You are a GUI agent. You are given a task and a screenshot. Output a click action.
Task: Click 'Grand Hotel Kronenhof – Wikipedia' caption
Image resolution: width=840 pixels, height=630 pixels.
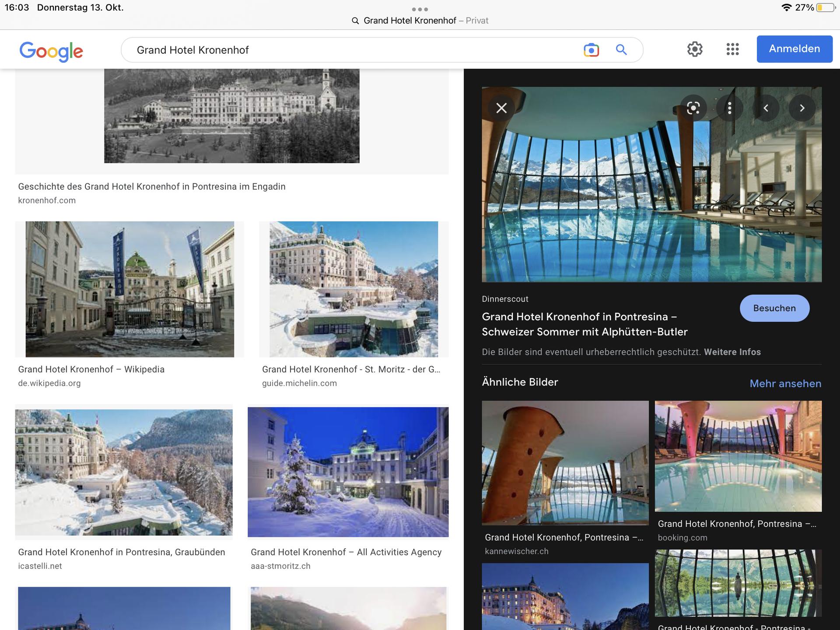pos(91,369)
